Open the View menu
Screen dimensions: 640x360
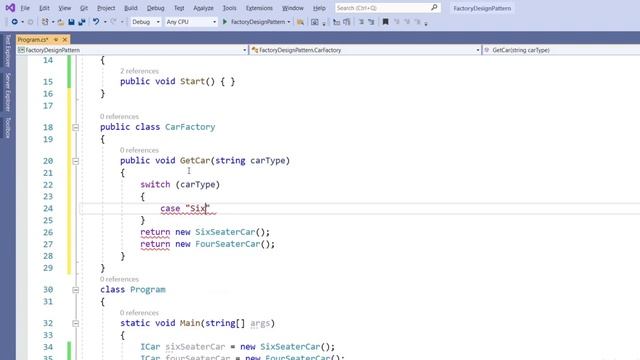click(64, 8)
